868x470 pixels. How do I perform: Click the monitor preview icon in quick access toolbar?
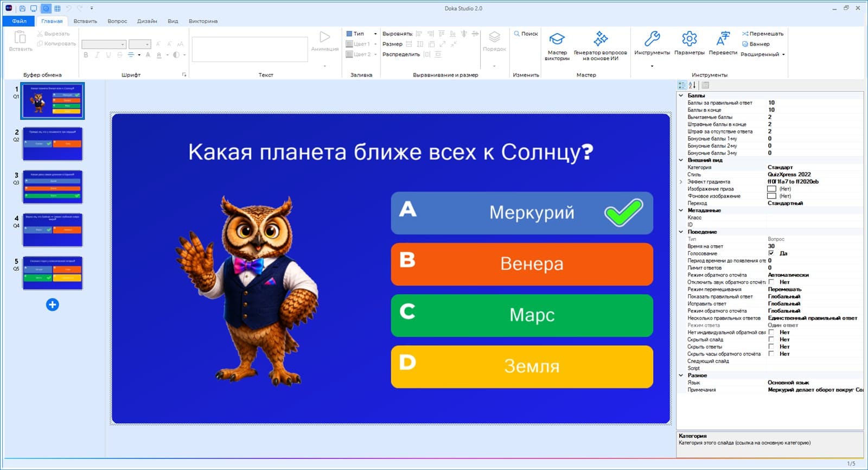[x=34, y=9]
